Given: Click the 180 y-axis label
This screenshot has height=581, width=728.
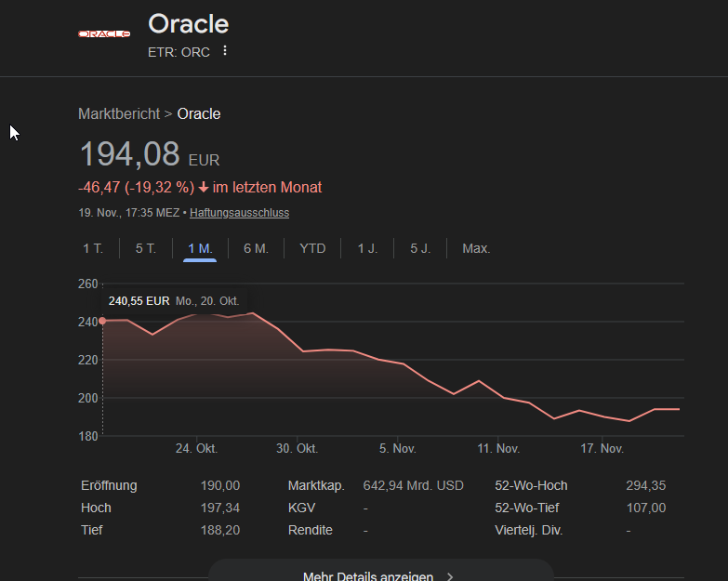Looking at the screenshot, I should (x=88, y=436).
